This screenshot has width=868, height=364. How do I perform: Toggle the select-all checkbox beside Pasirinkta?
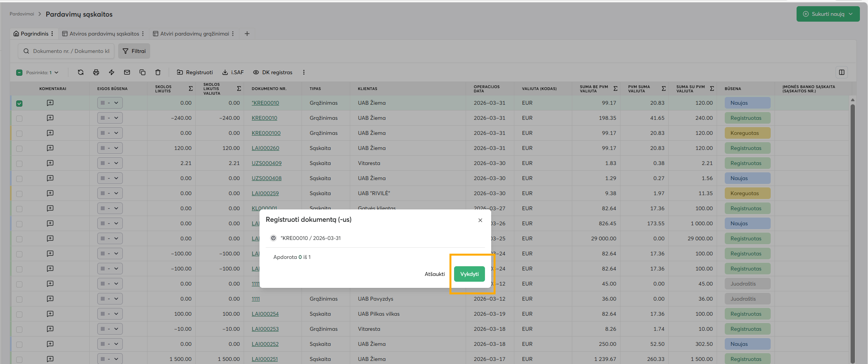pos(19,73)
